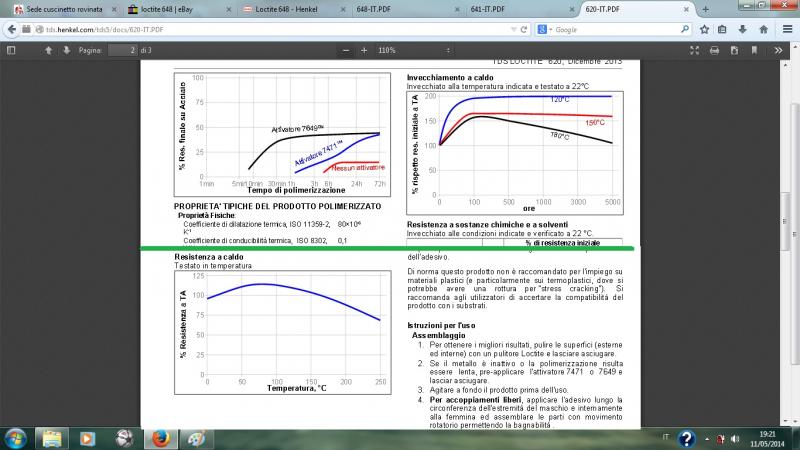
Task: Go to the previous PDF page
Action: 48,50
